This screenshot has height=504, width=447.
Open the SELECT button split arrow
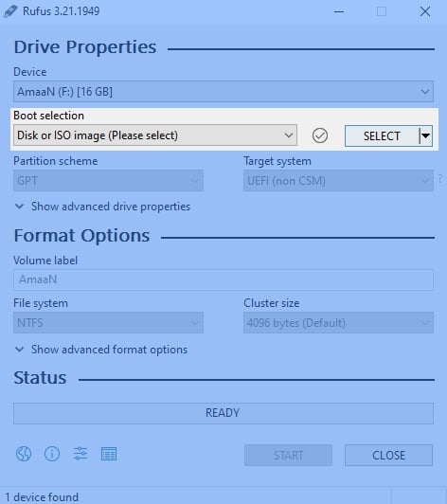pyautogui.click(x=426, y=135)
